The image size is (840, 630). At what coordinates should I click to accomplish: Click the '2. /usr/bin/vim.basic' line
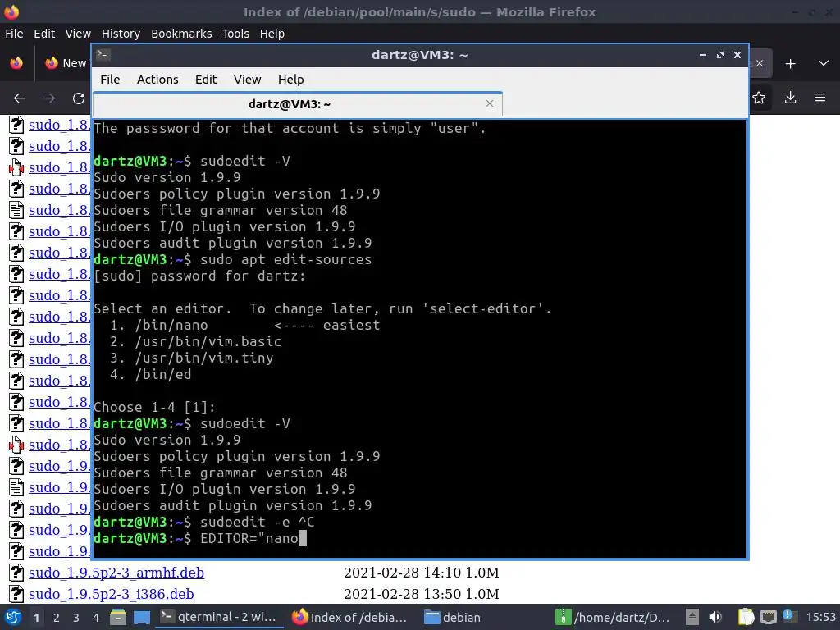pyautogui.click(x=195, y=342)
